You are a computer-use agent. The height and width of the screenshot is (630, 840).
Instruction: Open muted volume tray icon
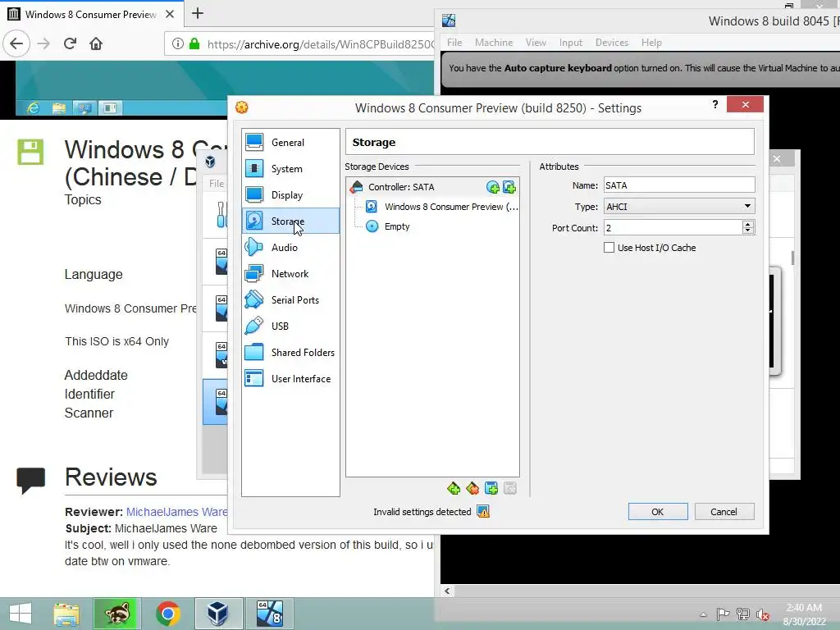762,614
